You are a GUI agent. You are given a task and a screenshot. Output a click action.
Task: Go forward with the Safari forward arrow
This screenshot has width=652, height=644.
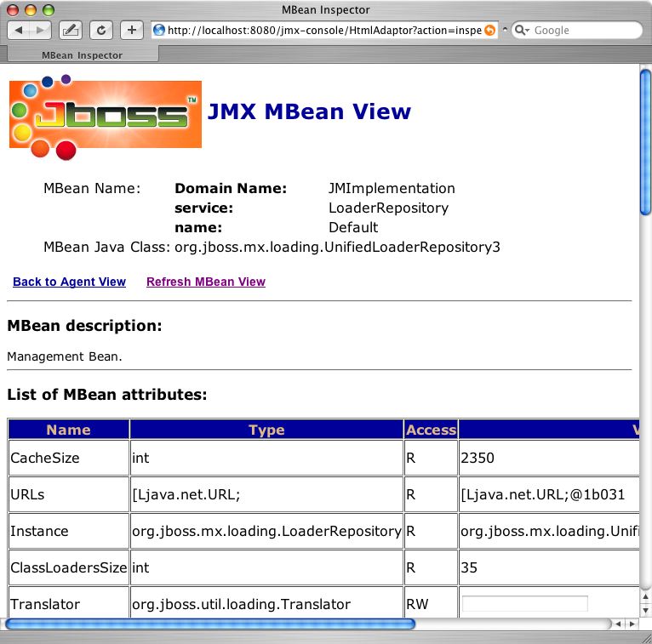tap(40, 31)
